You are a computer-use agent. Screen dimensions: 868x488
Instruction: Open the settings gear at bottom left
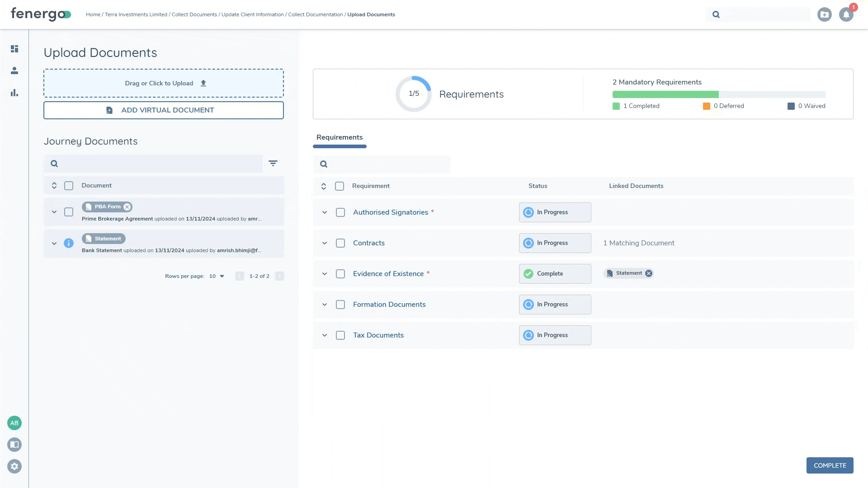(x=14, y=466)
